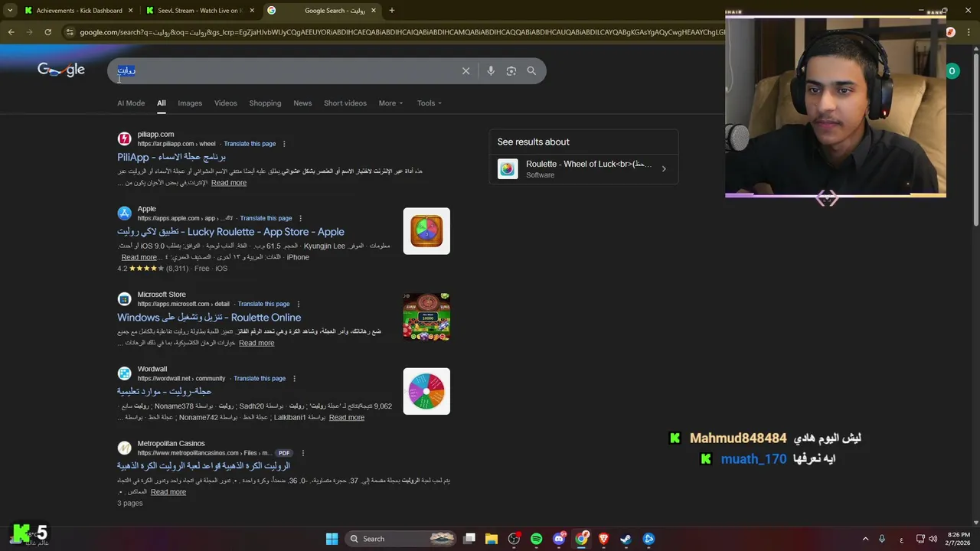Switch to the Short videos tab

pos(345,103)
